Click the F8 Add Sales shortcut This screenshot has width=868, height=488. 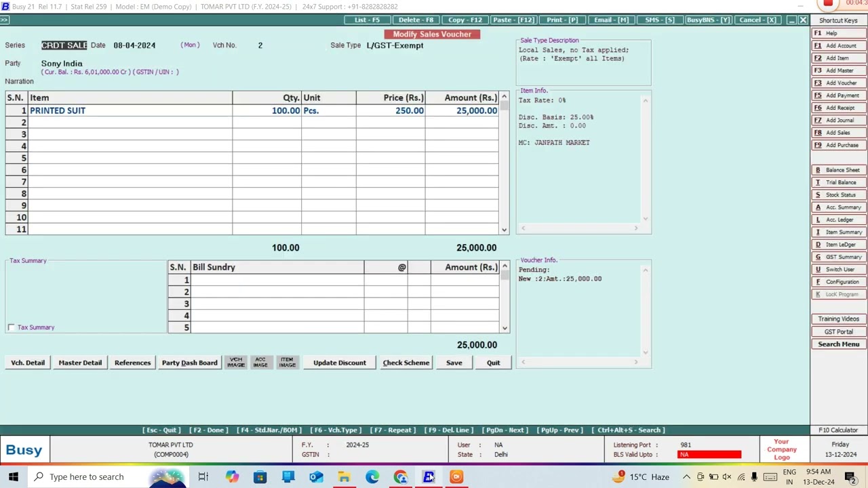coord(839,133)
